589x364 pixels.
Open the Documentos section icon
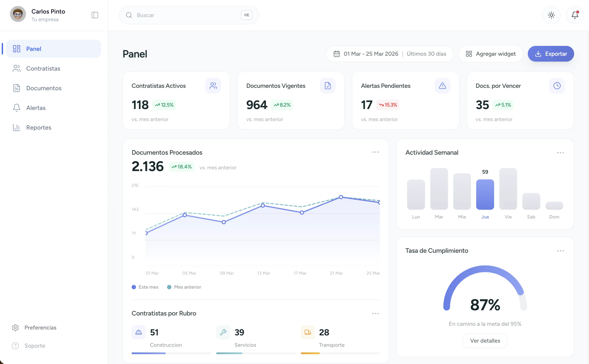pos(17,88)
